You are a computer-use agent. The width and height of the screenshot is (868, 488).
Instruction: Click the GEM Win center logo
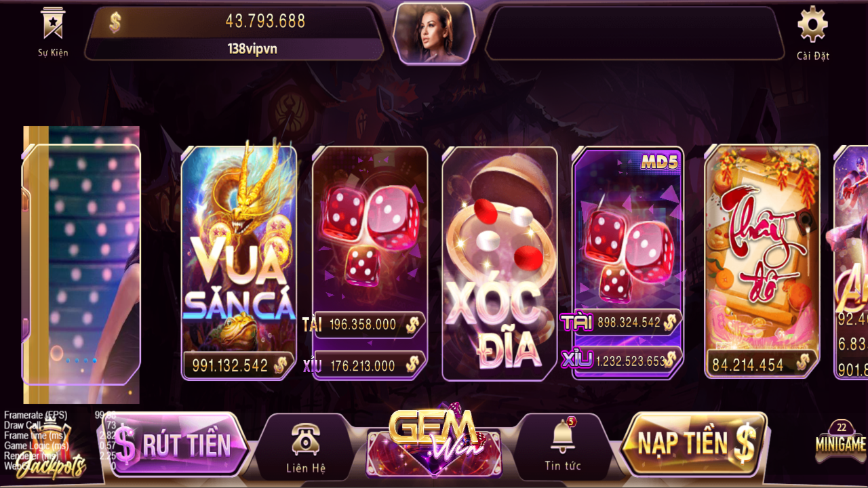pos(434,436)
